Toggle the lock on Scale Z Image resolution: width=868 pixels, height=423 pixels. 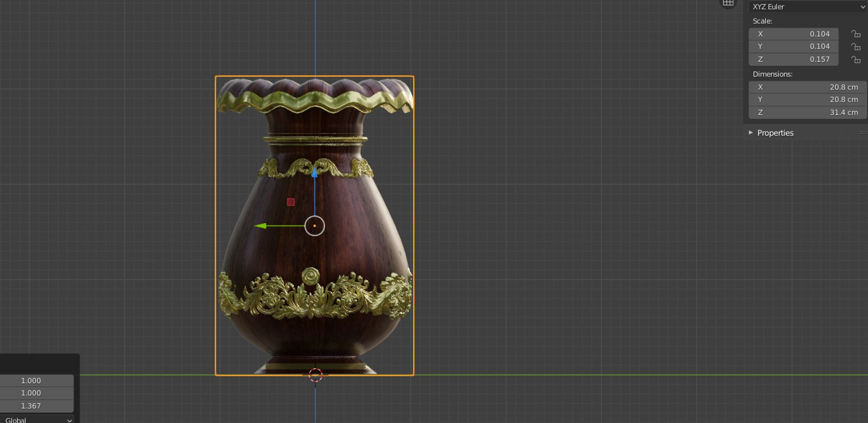[855, 59]
